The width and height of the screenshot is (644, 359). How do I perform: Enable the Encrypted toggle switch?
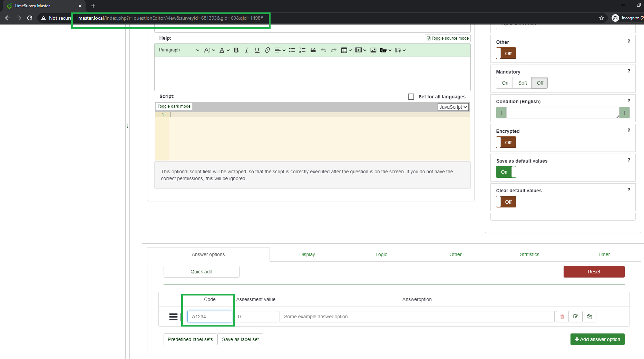[506, 142]
